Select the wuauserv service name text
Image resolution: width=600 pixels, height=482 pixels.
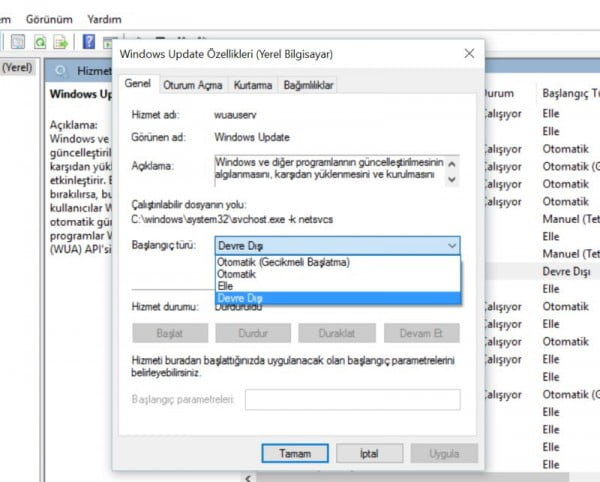click(x=235, y=115)
